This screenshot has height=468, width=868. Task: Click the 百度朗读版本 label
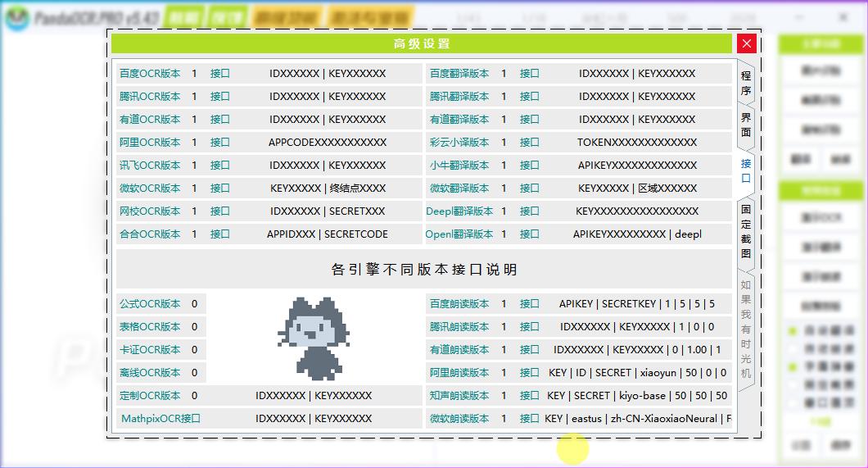pos(459,303)
